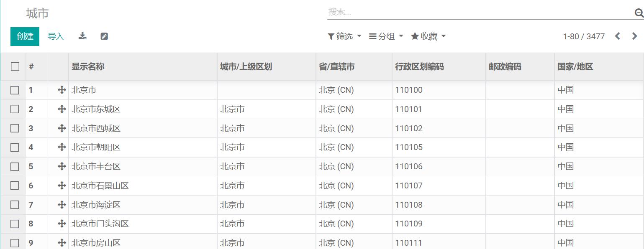Expand the 分组 group-by dropdown
This screenshot has width=644, height=249.
[386, 36]
